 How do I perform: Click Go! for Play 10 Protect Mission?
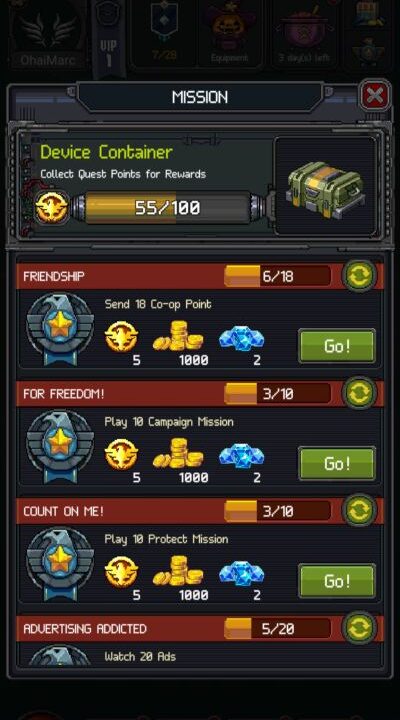(337, 581)
